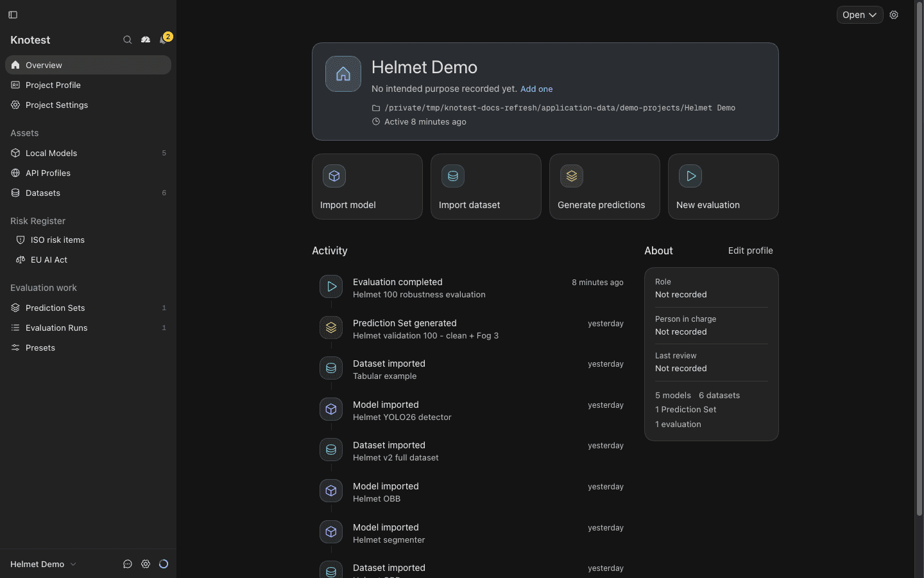Open ISO risk items

pyautogui.click(x=88, y=240)
